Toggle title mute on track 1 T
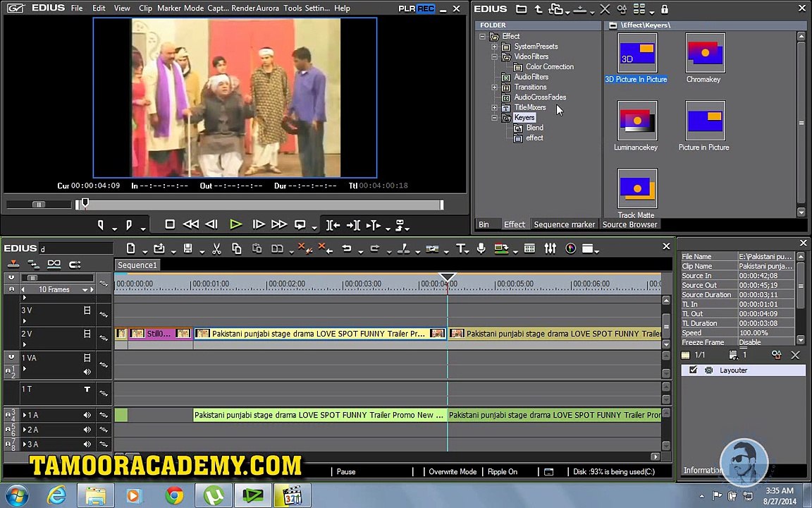This screenshot has height=508, width=812. (x=87, y=389)
